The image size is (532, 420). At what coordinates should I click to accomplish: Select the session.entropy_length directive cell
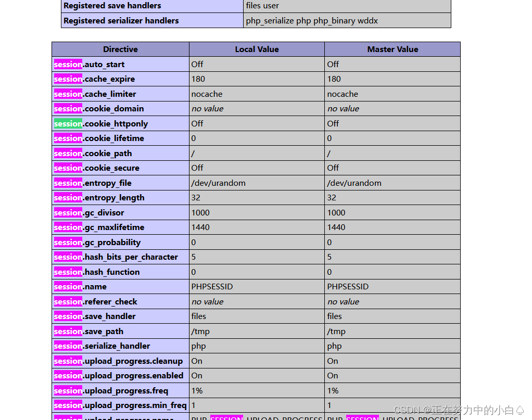pos(120,198)
